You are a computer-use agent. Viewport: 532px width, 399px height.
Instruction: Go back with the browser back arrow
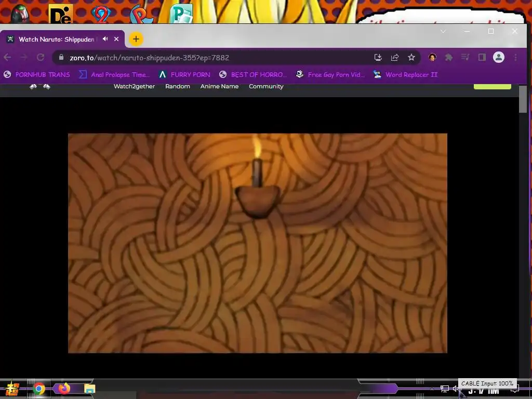click(x=7, y=57)
